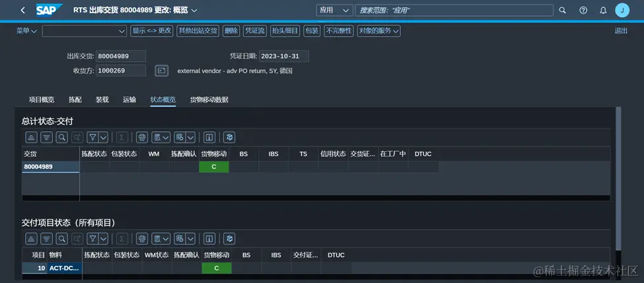The width and height of the screenshot is (644, 283).
Task: Switch to the 项目概览 tab
Action: tap(42, 100)
